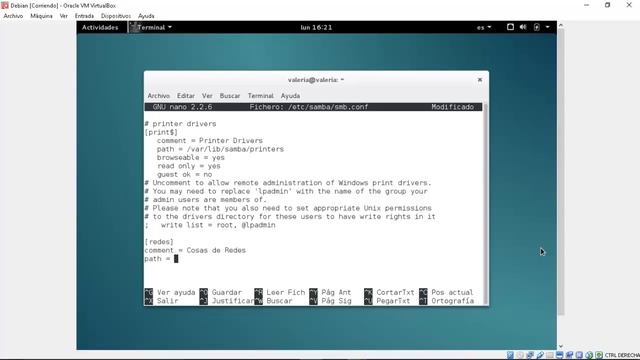
Task: Click the Terminal app icon in GNOME top bar
Action: (x=133, y=27)
